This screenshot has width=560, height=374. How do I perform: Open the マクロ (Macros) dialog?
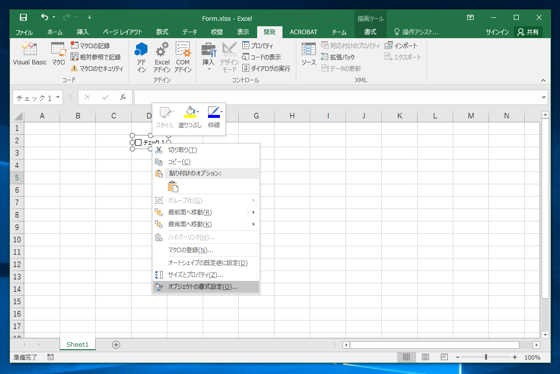tap(58, 54)
